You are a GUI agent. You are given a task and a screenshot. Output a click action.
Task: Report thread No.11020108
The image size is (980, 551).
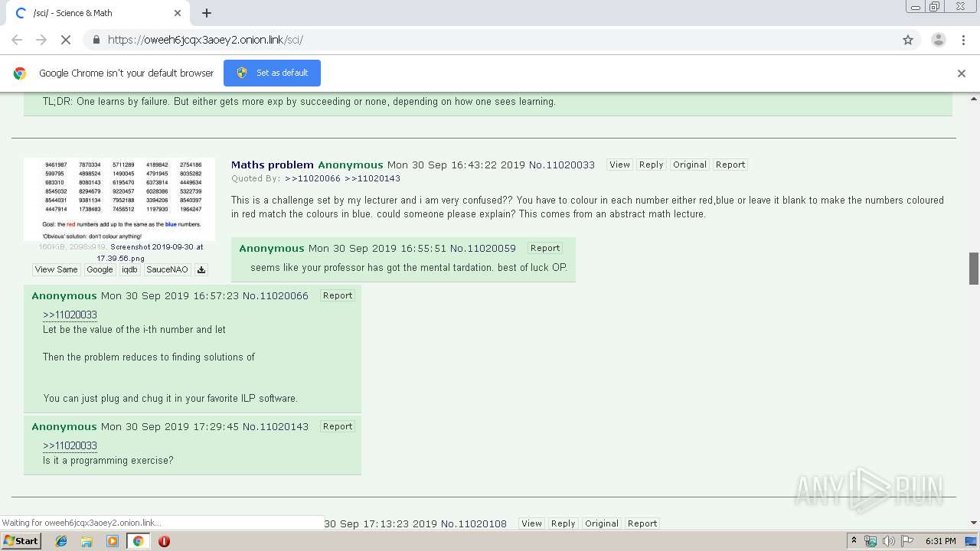(x=642, y=523)
